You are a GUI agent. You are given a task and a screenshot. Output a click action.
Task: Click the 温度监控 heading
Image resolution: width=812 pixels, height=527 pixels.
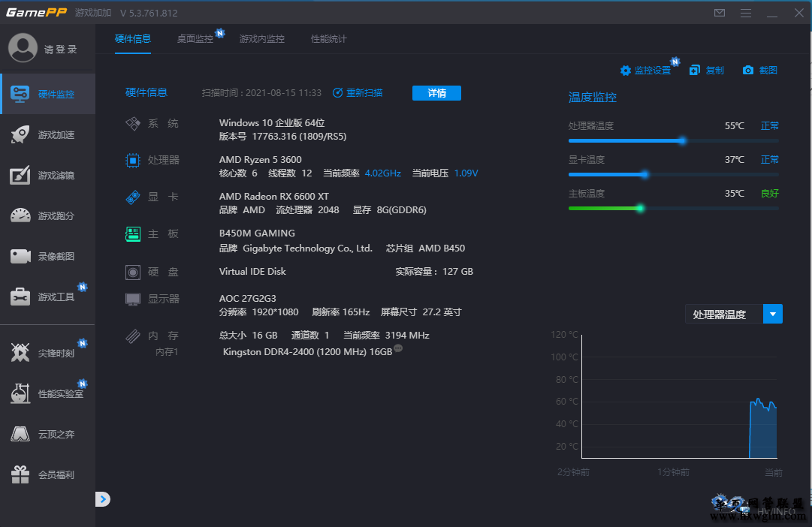tap(593, 98)
